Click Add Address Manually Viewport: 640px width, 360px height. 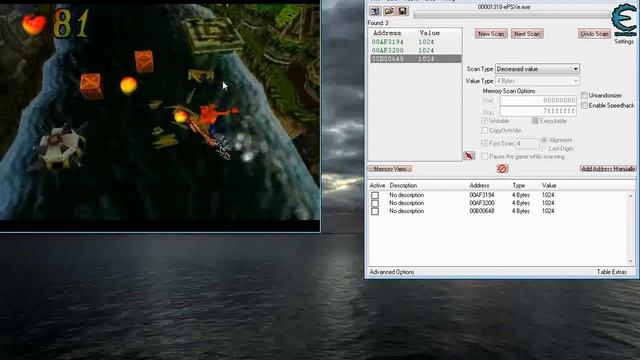click(608, 169)
